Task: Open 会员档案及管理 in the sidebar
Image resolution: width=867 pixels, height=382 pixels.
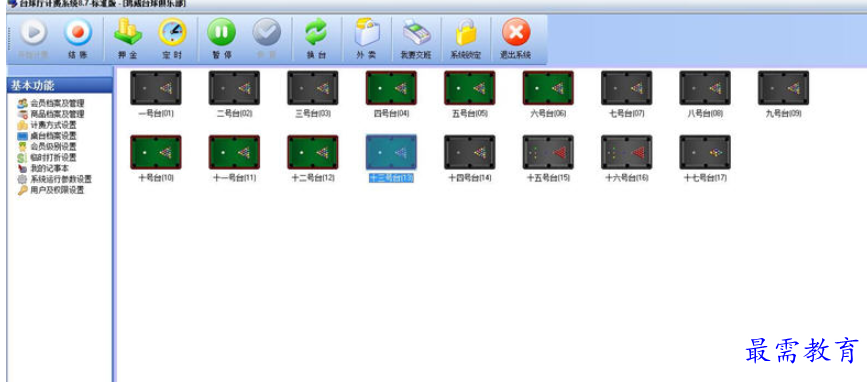Action: pos(51,103)
